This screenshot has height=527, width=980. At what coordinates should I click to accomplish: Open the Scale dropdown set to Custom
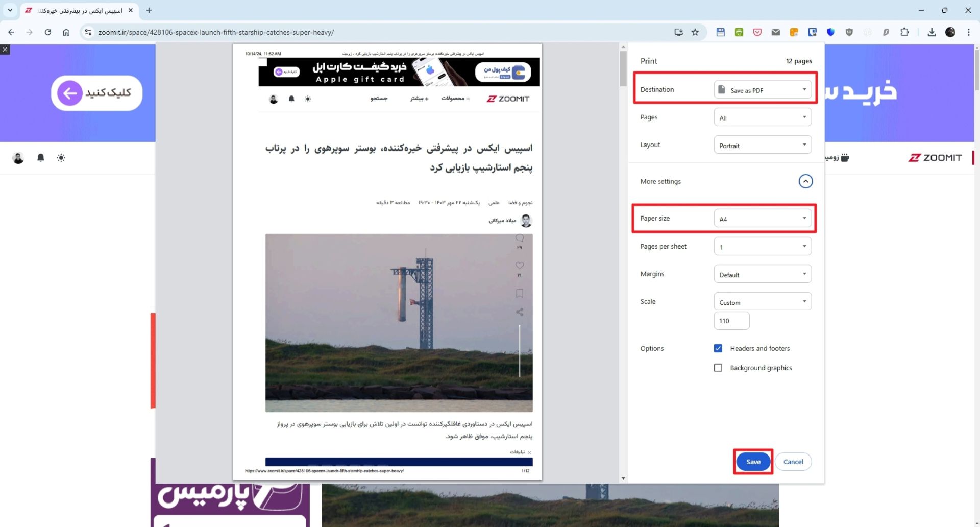763,302
